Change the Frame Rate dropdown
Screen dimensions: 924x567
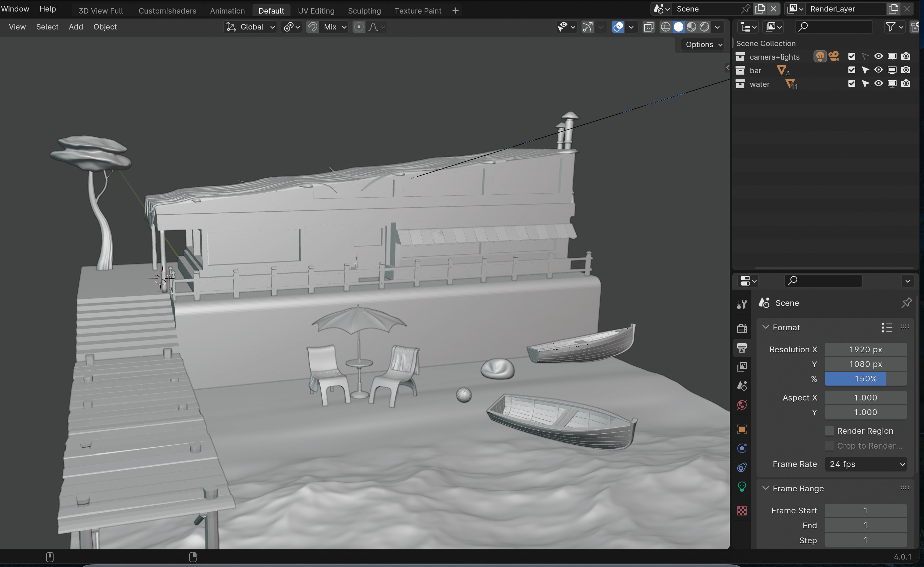pyautogui.click(x=866, y=464)
